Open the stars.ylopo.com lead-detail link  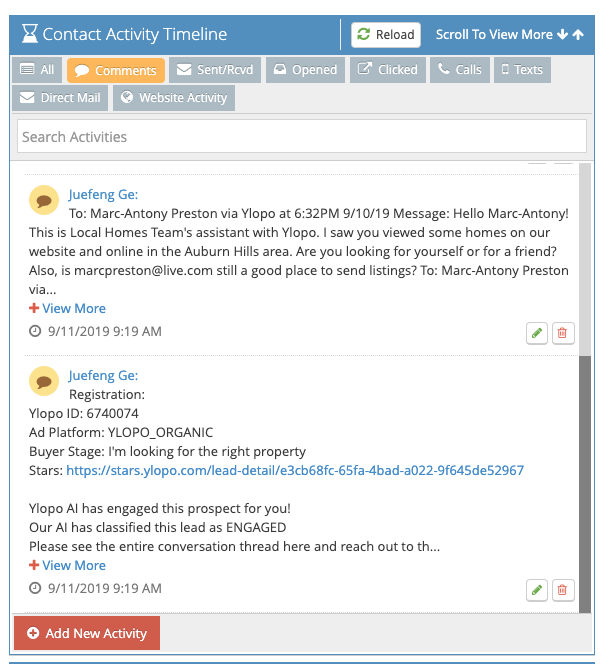pos(295,470)
